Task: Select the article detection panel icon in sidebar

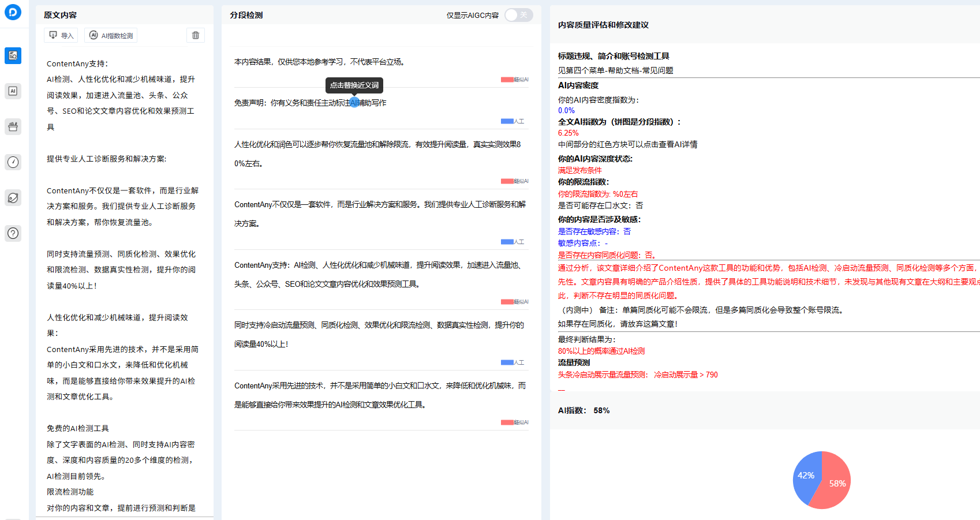Action: click(x=13, y=55)
